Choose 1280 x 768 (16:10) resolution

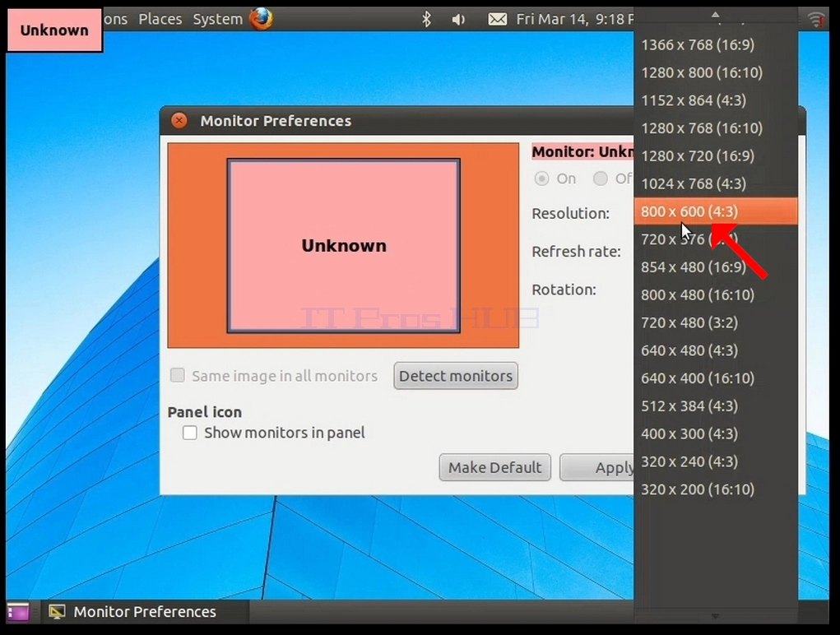point(716,128)
